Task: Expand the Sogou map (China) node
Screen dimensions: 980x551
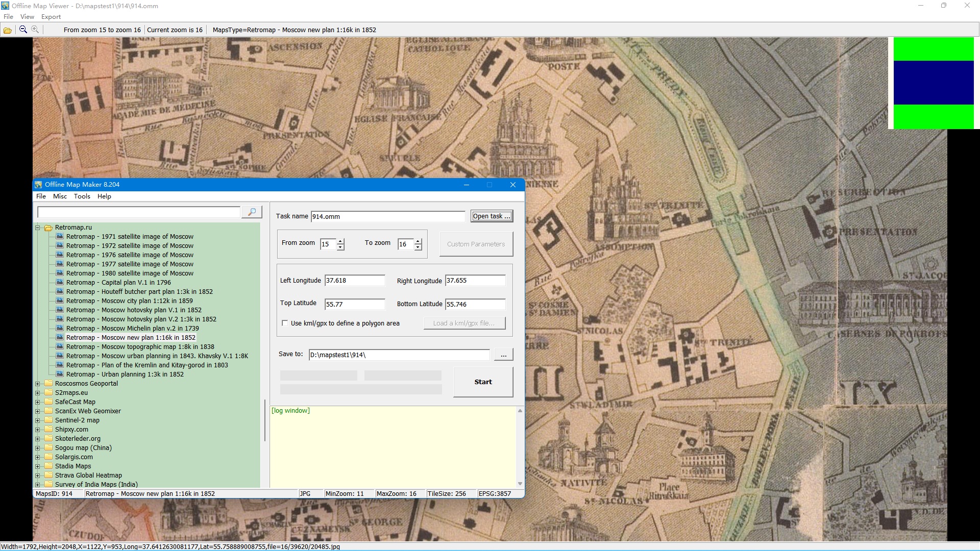Action: 37,448
